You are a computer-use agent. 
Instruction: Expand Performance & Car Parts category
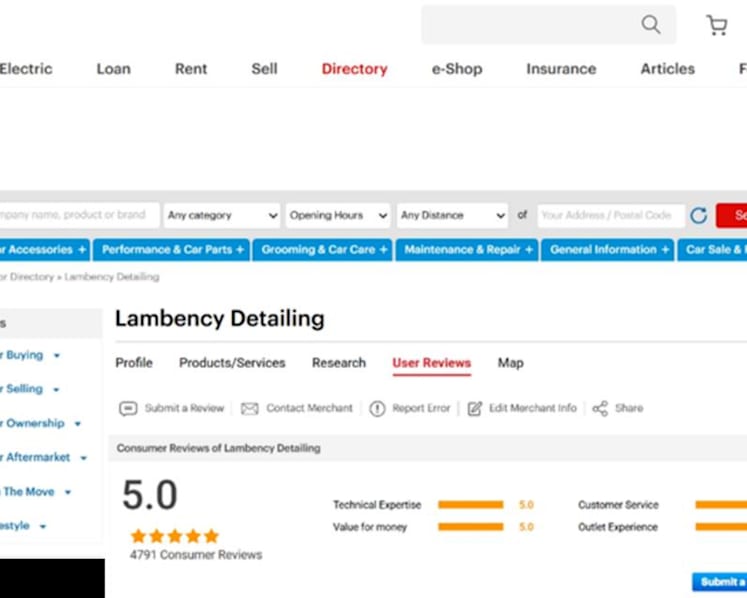coord(172,250)
